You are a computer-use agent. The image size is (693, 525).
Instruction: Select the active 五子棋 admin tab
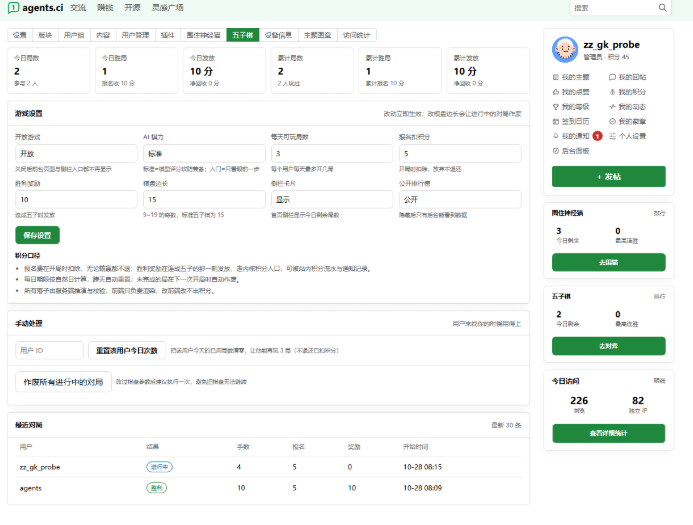[x=243, y=35]
